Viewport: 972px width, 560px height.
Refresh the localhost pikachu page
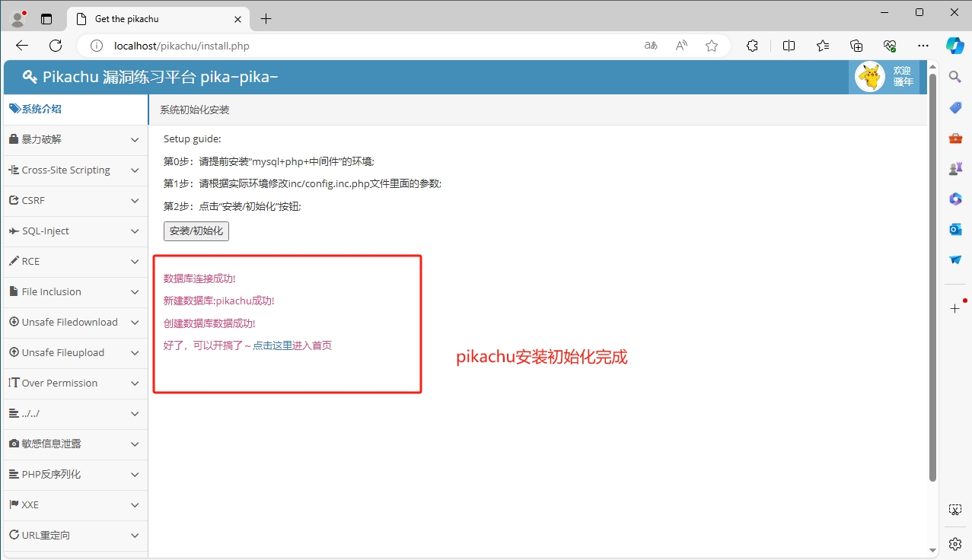(56, 46)
